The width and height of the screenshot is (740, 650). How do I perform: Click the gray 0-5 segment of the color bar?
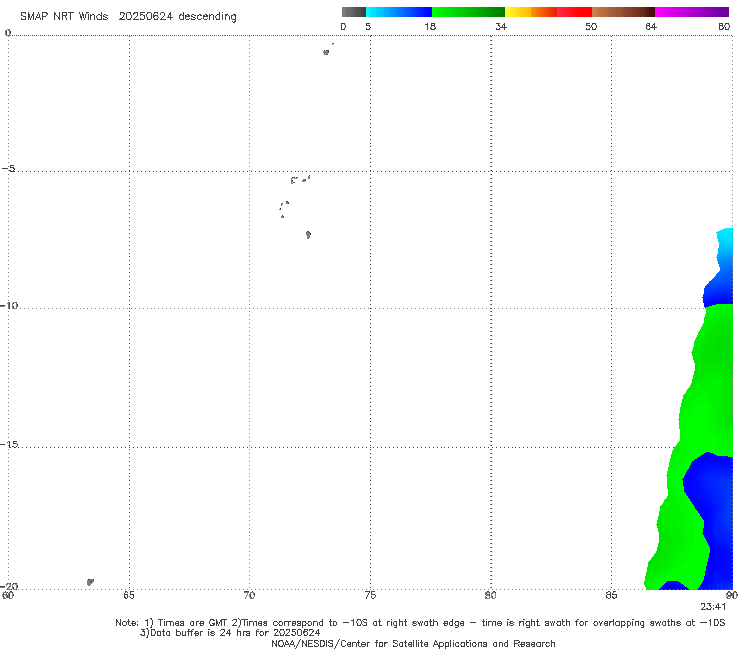pyautogui.click(x=354, y=12)
